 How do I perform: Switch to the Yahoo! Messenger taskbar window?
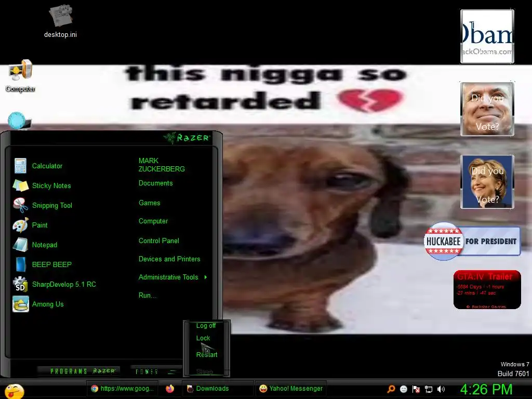[x=291, y=389]
